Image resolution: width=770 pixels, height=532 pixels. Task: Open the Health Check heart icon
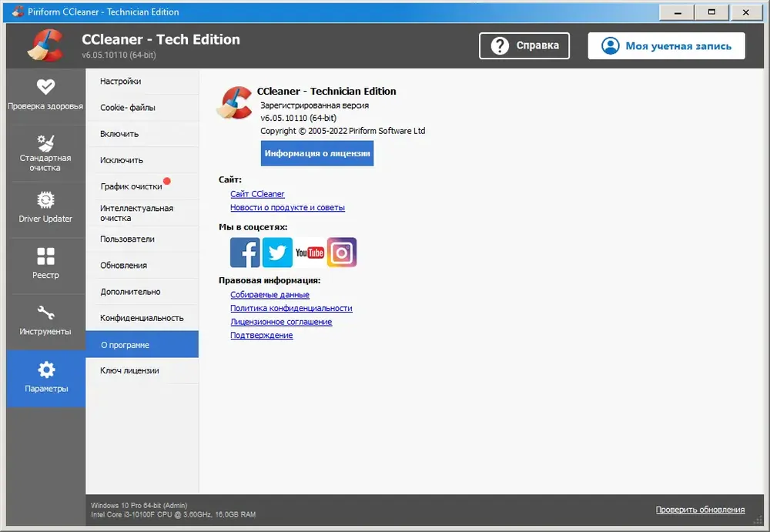click(45, 87)
